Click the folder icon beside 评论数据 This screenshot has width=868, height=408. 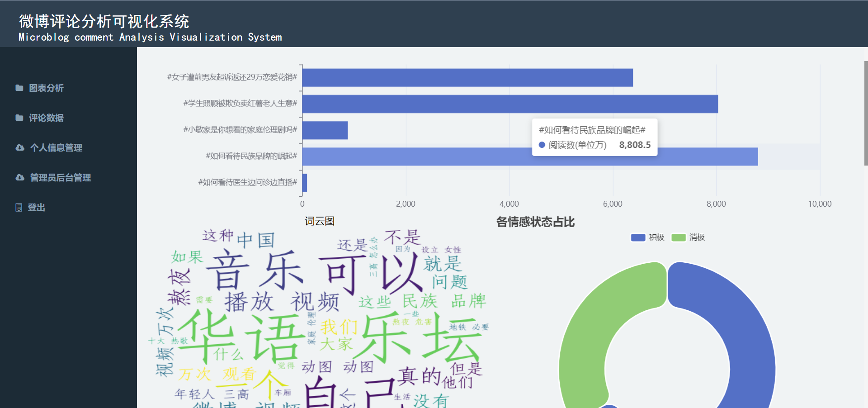(x=19, y=118)
